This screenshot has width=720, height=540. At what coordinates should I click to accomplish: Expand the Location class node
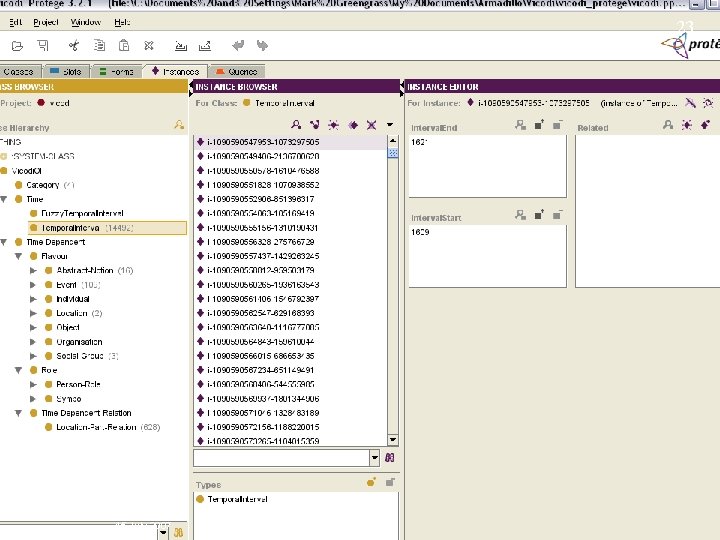coord(34,313)
